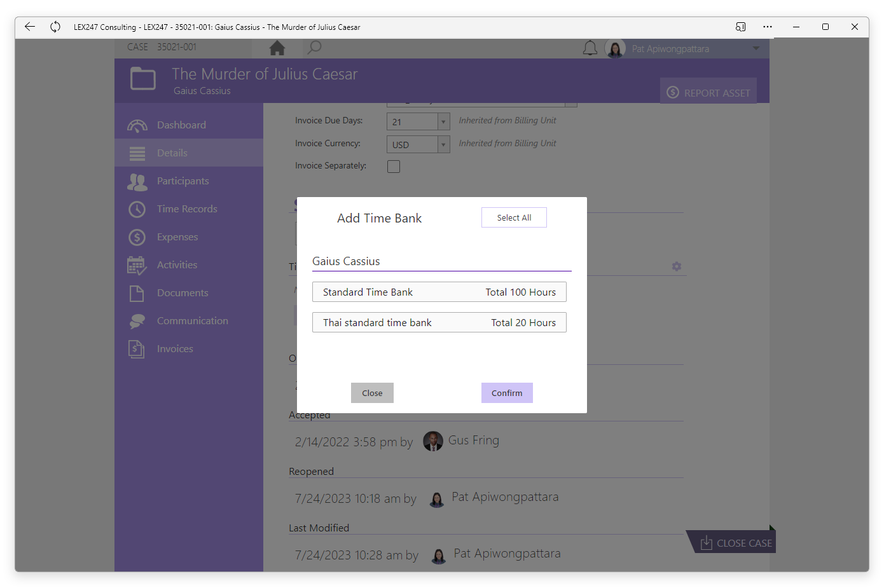Close the Add Time Bank dialog
The width and height of the screenshot is (884, 588).
(x=372, y=393)
